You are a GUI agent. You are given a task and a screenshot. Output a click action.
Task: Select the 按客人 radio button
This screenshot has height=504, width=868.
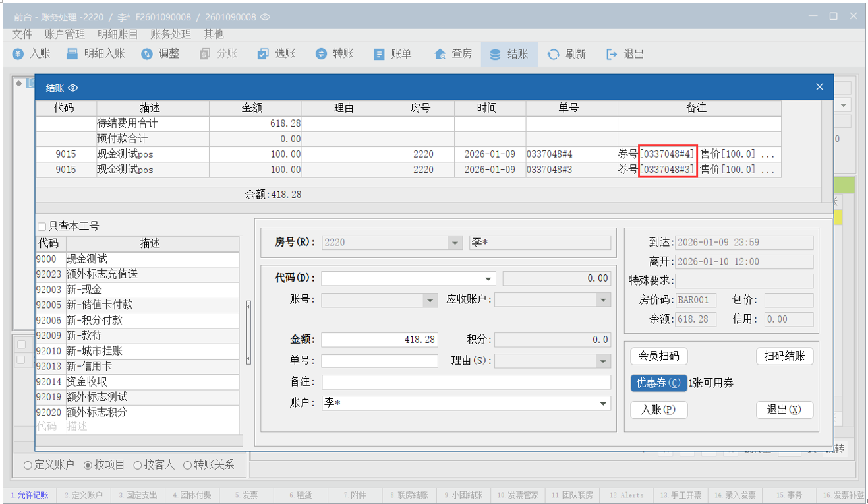coord(138,465)
